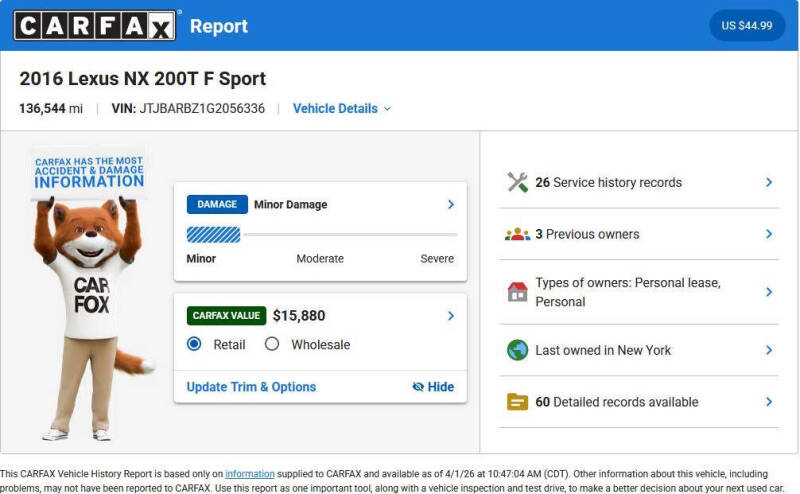Click the people icon for previous owners
This screenshot has width=800, height=494.
(517, 234)
